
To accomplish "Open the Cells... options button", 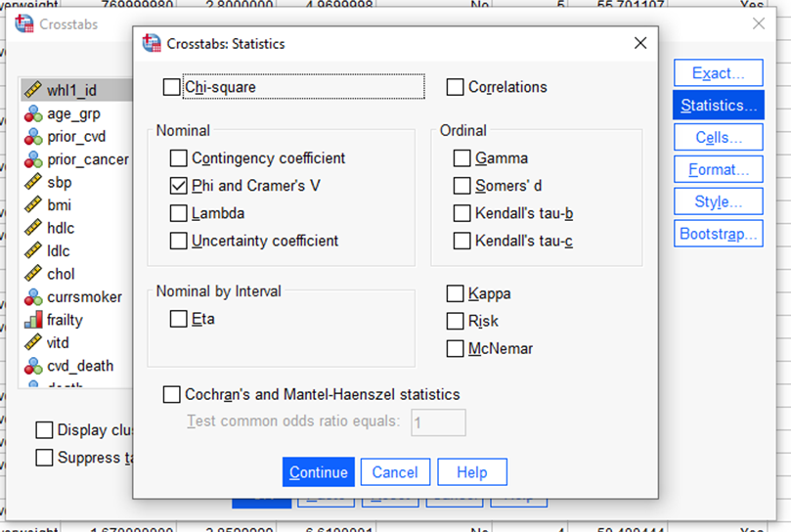I will [x=718, y=138].
